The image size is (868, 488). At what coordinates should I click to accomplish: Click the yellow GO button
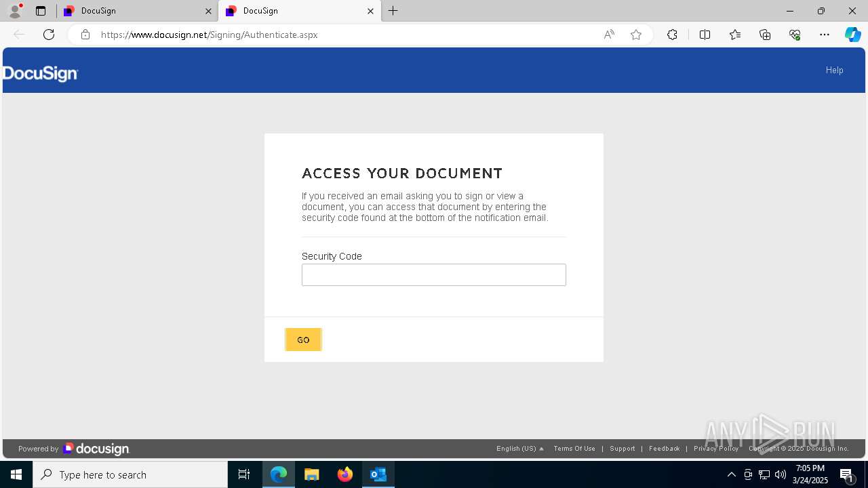[303, 340]
